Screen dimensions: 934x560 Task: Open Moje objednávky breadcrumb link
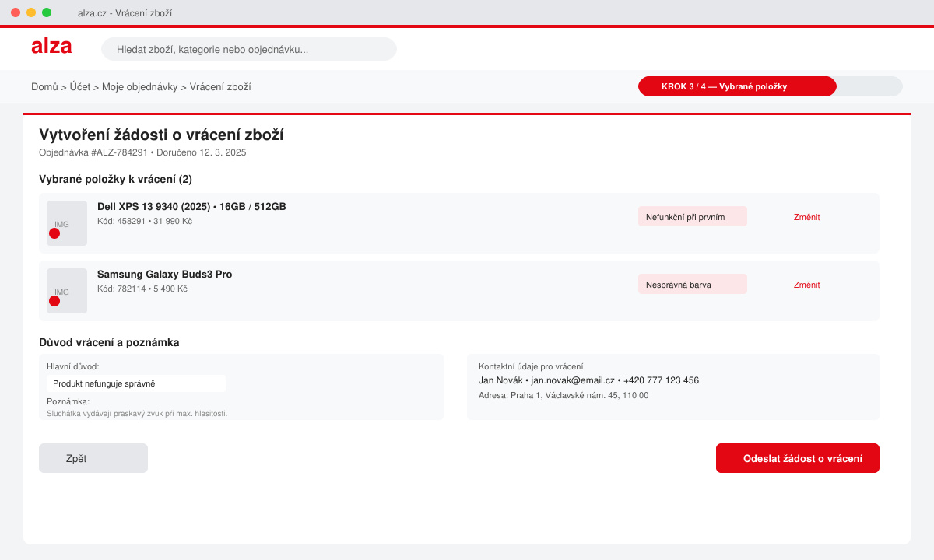coord(139,87)
